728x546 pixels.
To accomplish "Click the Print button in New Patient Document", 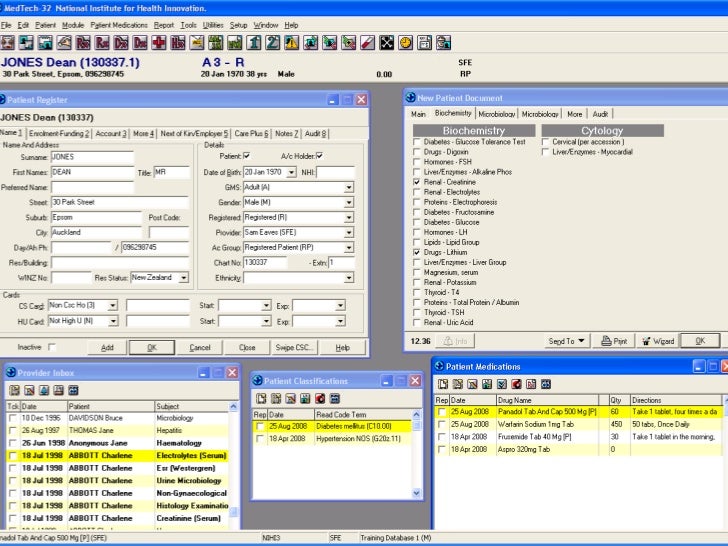I will coord(614,341).
